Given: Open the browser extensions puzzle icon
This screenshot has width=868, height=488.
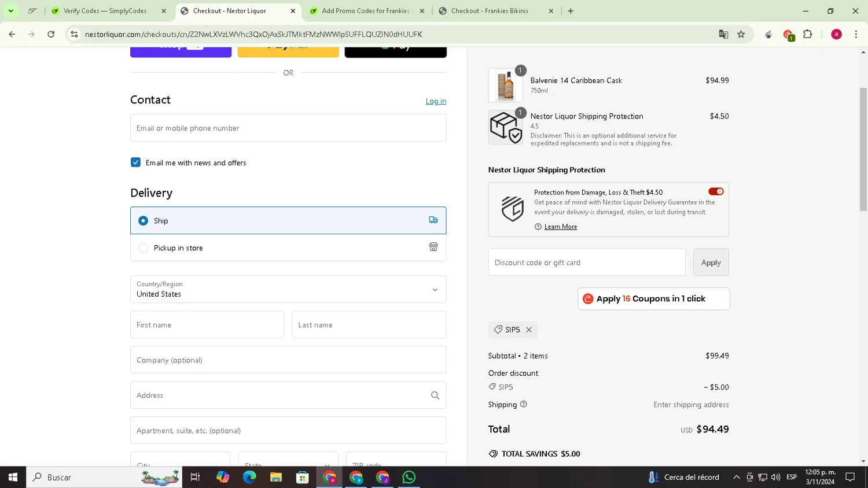Looking at the screenshot, I should click(808, 34).
